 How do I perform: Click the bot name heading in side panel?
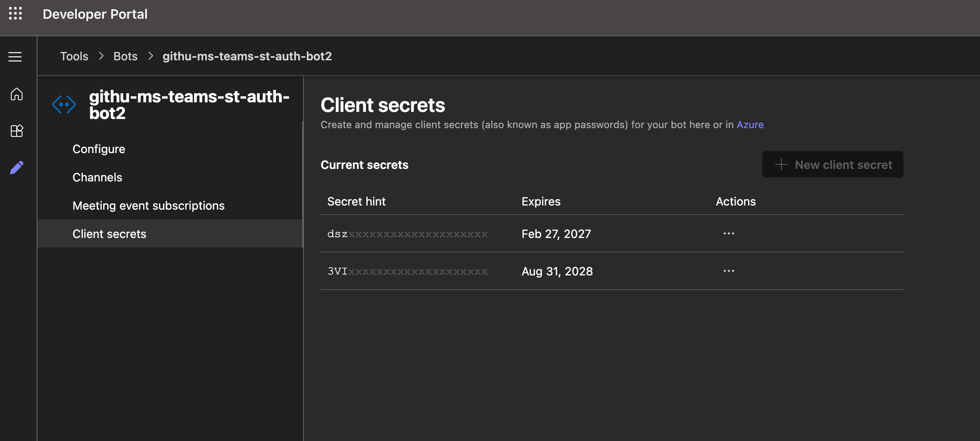[x=189, y=105]
